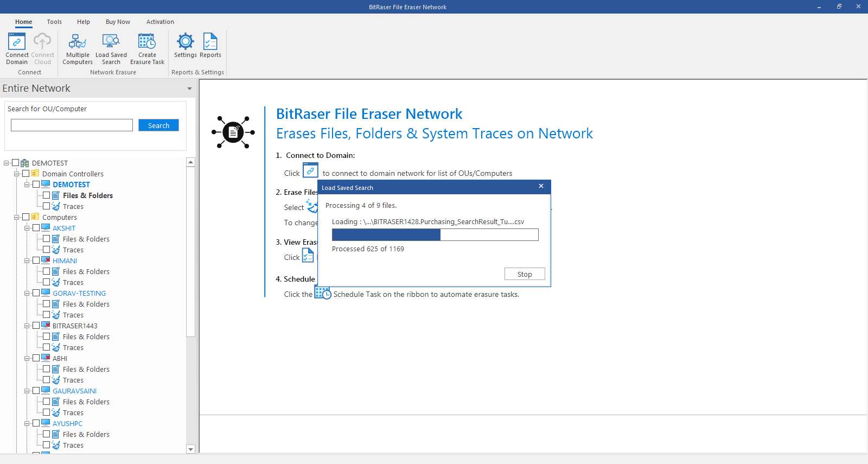Click GORAV-TESTING computer icon
Screen dimensions: 868x464
46,293
